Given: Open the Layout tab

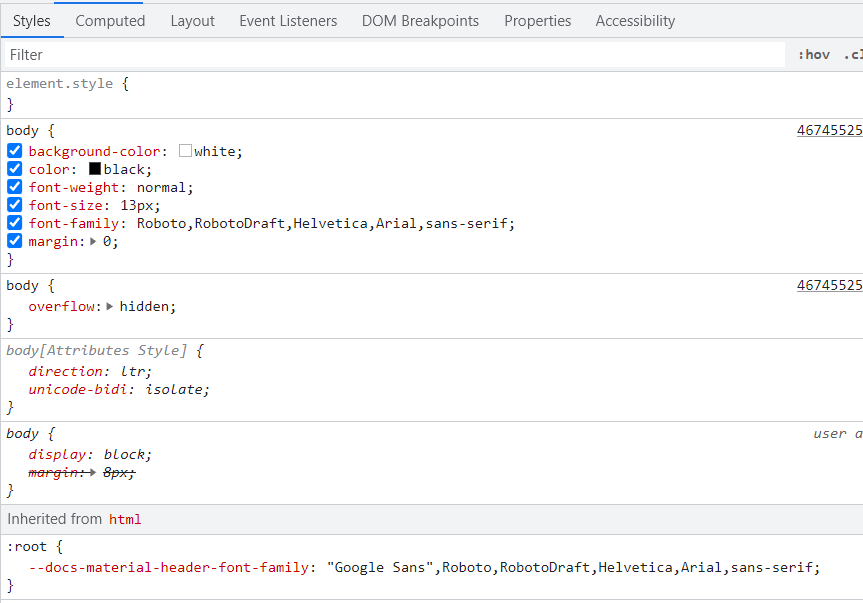Looking at the screenshot, I should tap(192, 20).
